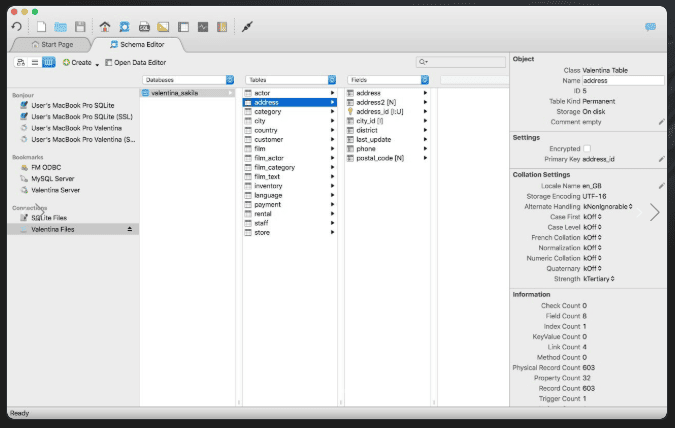675x428 pixels.
Task: Open the Databases column dropdown
Action: click(x=230, y=80)
